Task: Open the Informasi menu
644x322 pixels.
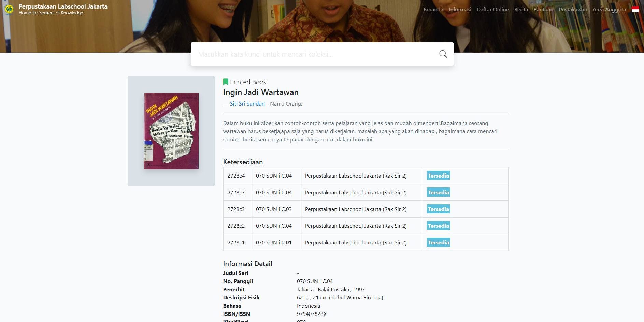Action: point(460,10)
